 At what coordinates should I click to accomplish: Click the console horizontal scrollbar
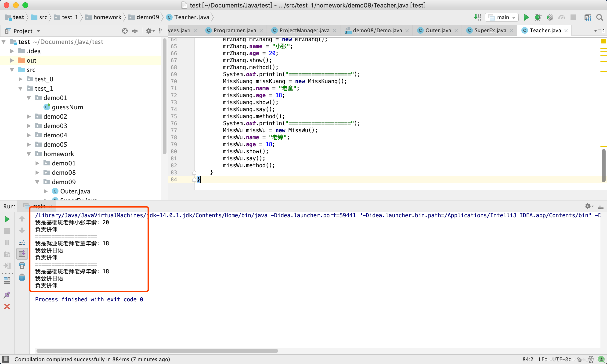(157, 351)
